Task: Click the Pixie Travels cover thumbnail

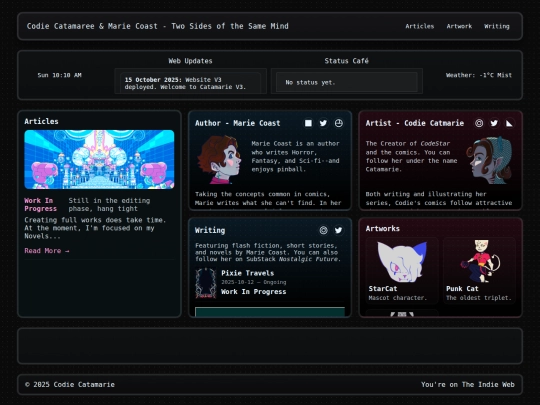Action: pyautogui.click(x=206, y=283)
